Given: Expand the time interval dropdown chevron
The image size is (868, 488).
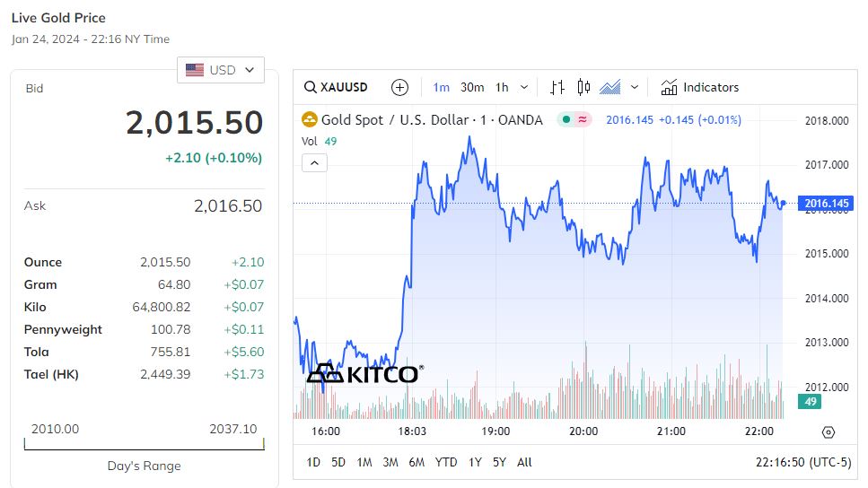Looking at the screenshot, I should 524,87.
